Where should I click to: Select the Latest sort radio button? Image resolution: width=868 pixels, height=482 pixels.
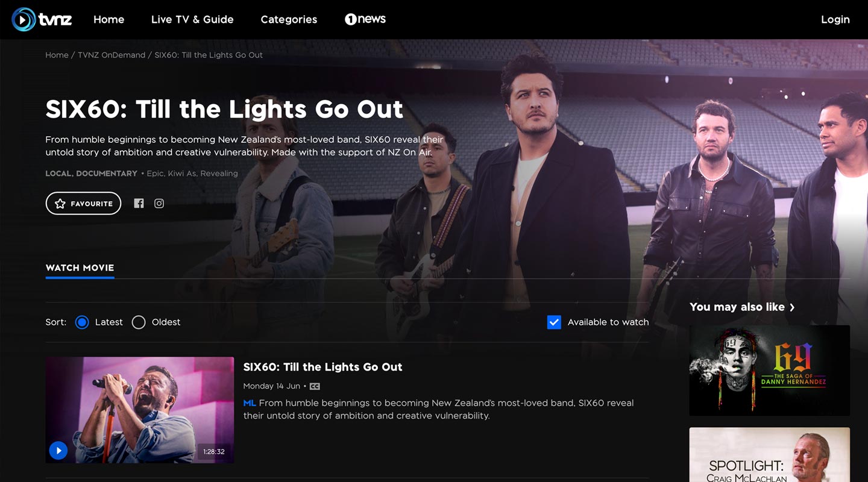click(x=82, y=322)
